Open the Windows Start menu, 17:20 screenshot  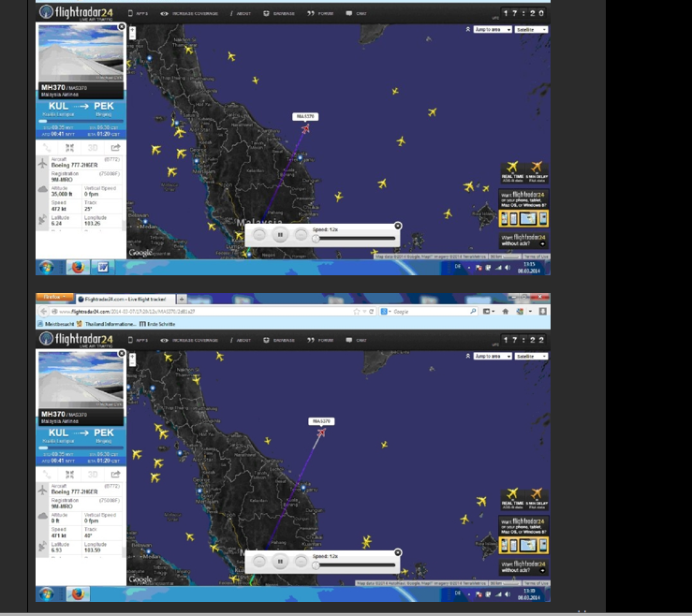46,267
